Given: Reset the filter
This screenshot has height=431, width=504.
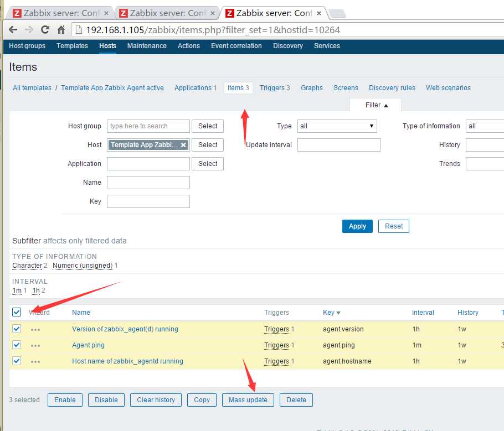Looking at the screenshot, I should [394, 226].
